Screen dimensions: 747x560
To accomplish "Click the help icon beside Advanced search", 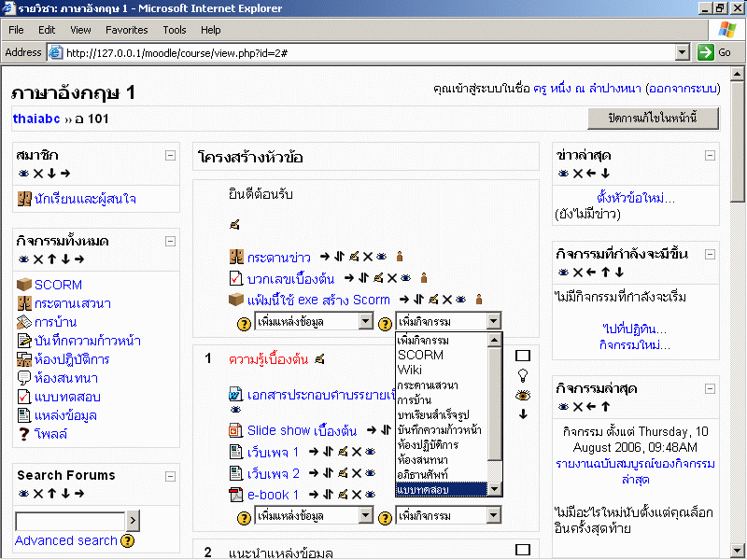I will pyautogui.click(x=128, y=540).
